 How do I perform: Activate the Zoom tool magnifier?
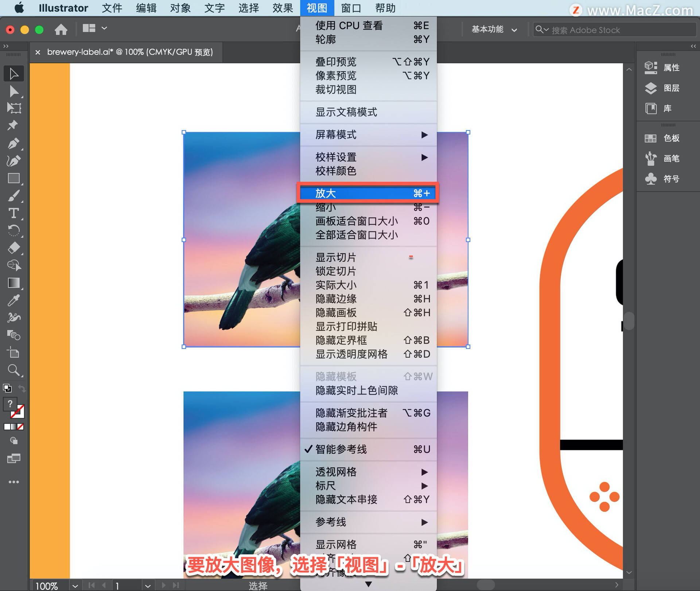14,370
